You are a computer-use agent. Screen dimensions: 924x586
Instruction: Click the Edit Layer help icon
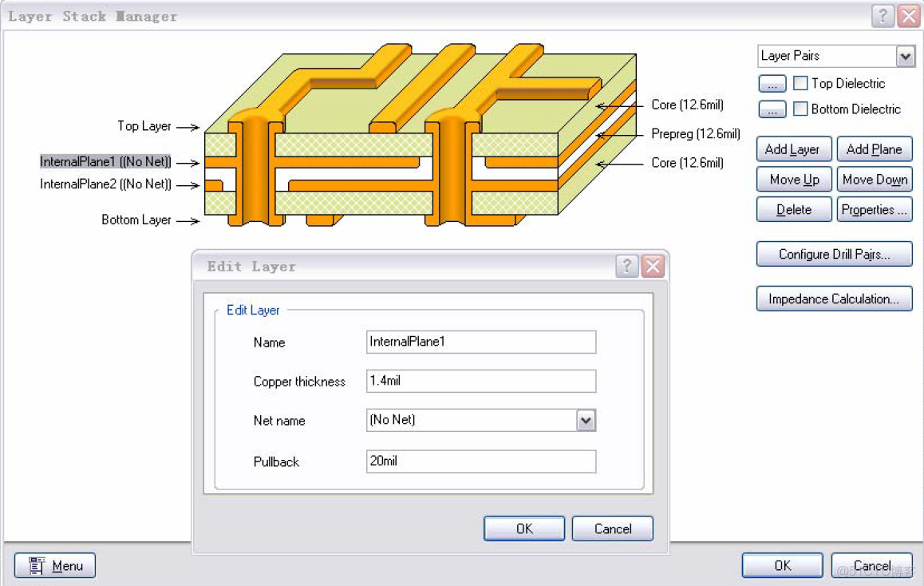(x=627, y=266)
